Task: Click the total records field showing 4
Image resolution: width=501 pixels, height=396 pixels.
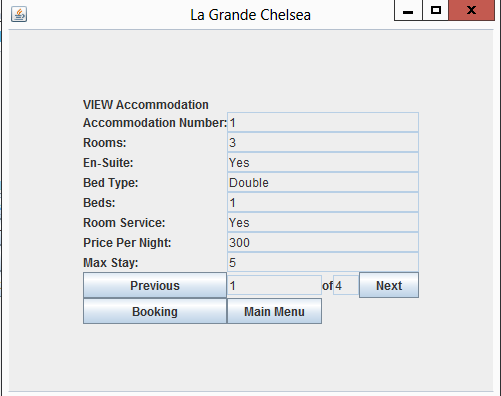Action: [x=346, y=285]
